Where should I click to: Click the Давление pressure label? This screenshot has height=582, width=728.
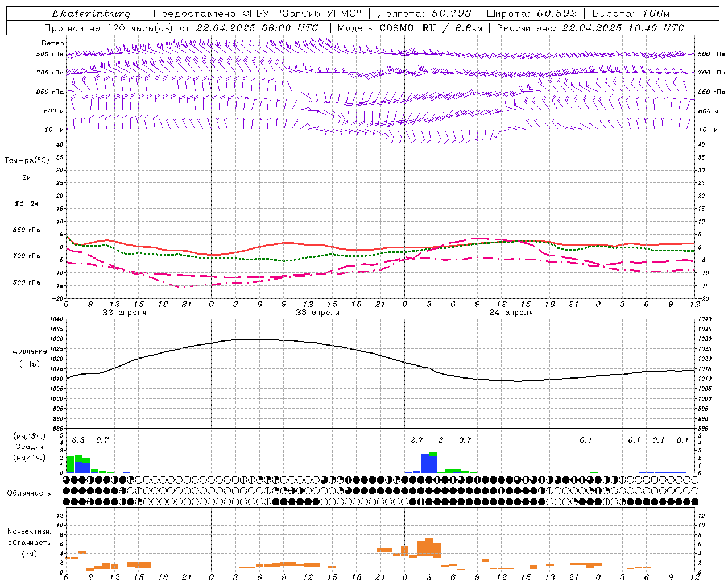[30, 351]
